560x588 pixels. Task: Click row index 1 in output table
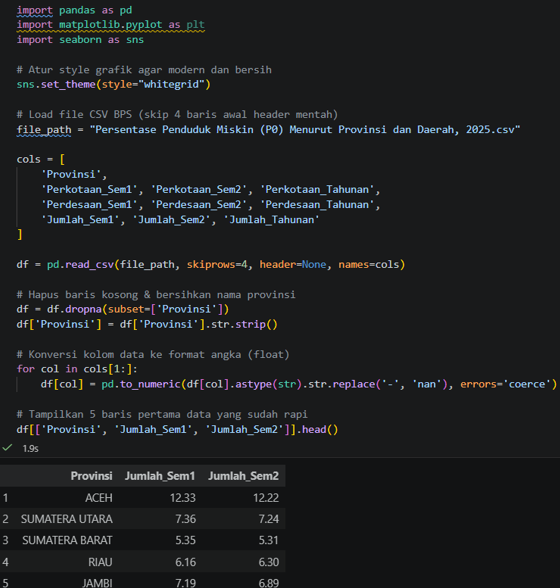(x=5, y=498)
